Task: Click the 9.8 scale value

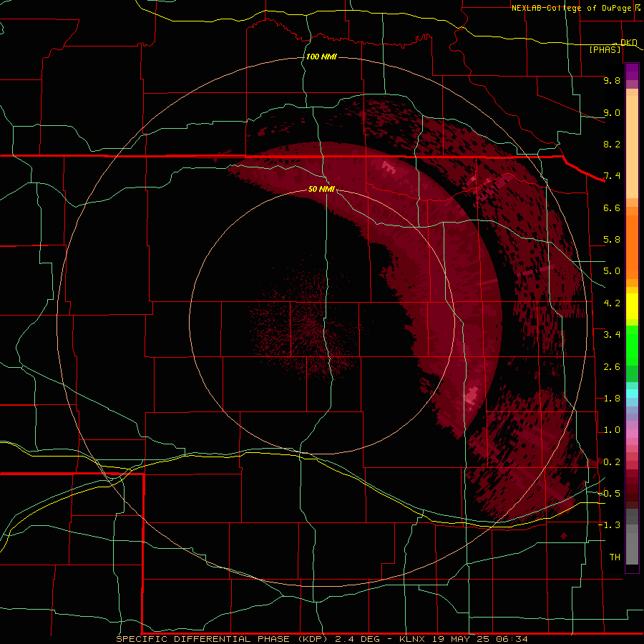Action: 612,80
